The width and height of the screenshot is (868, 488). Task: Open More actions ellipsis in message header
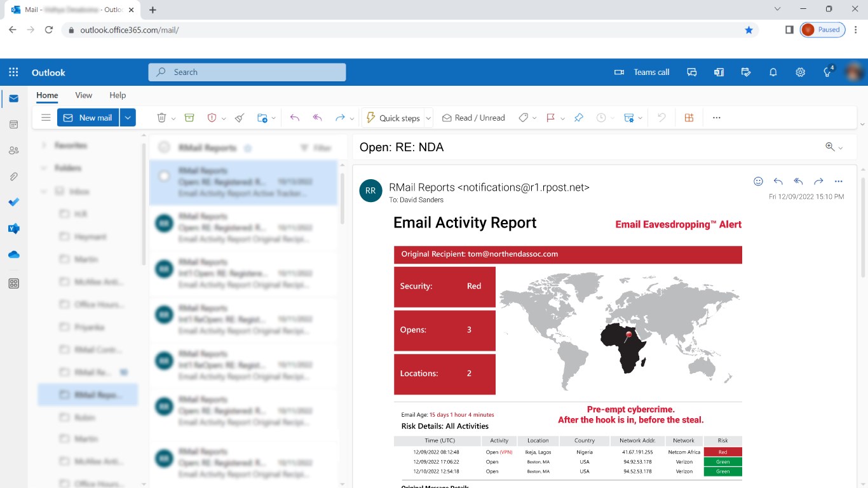(839, 181)
